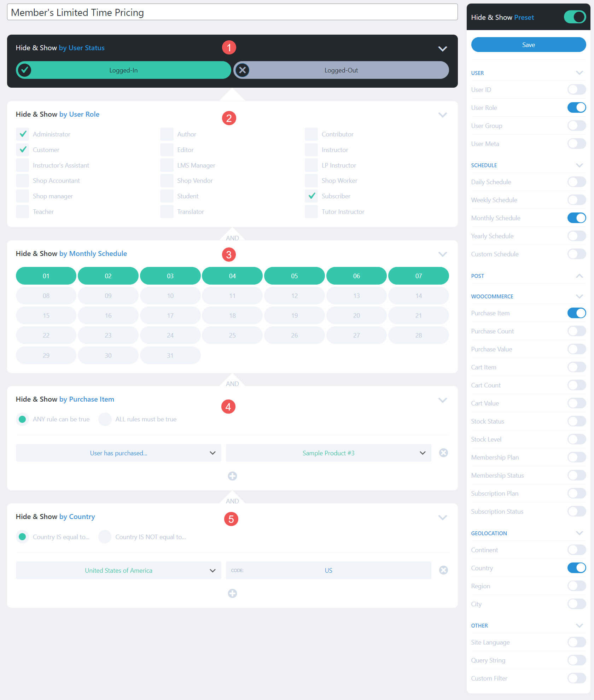This screenshot has width=594, height=700.
Task: Remove the Sample Product #3 rule
Action: point(443,453)
